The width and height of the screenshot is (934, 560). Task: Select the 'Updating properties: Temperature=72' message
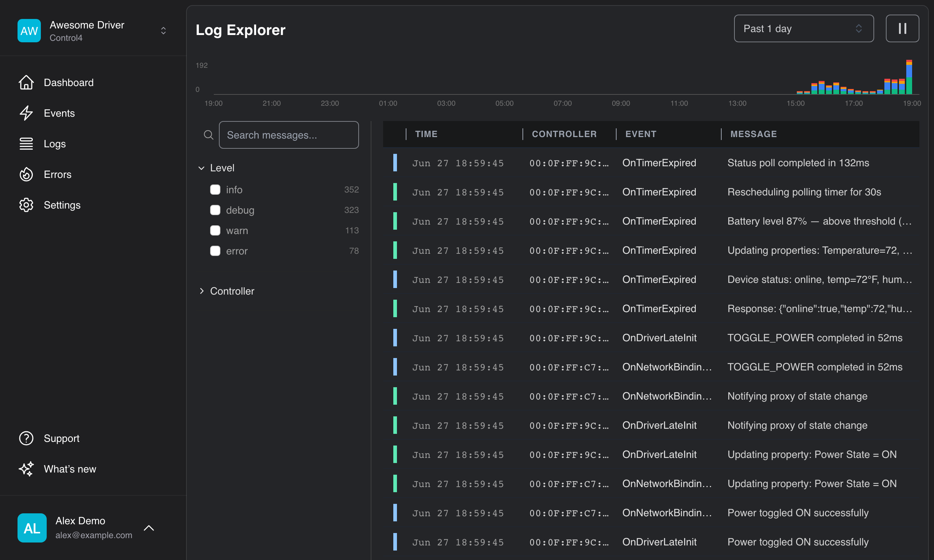(x=819, y=250)
